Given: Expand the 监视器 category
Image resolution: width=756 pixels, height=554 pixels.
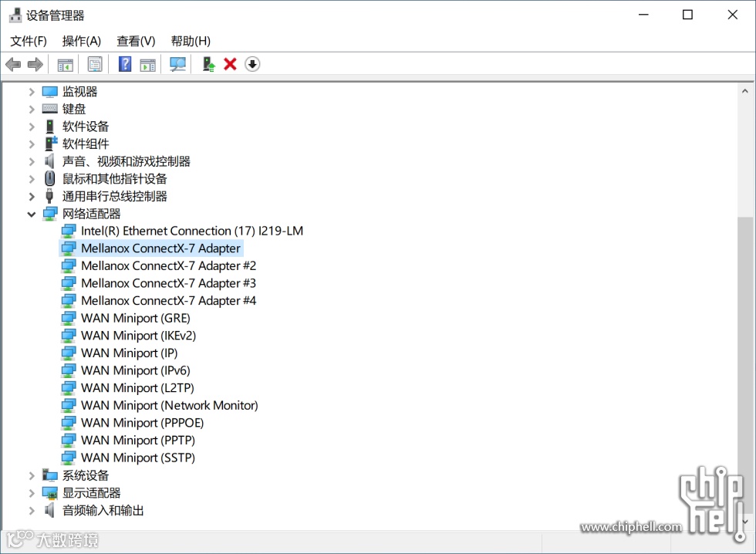Looking at the screenshot, I should pyautogui.click(x=32, y=92).
